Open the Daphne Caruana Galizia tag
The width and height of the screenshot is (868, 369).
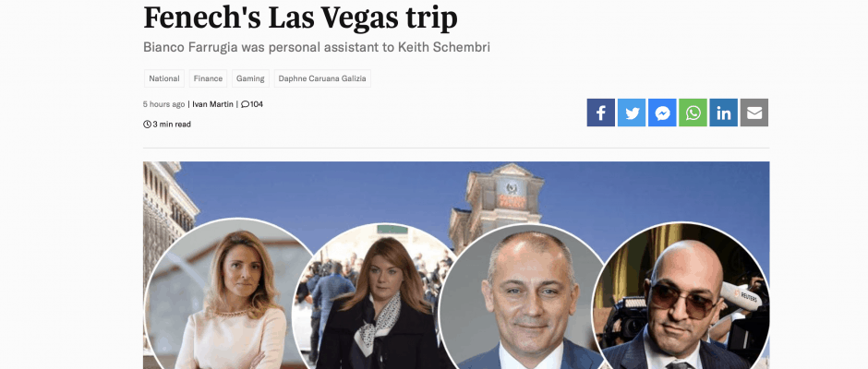[x=322, y=78]
